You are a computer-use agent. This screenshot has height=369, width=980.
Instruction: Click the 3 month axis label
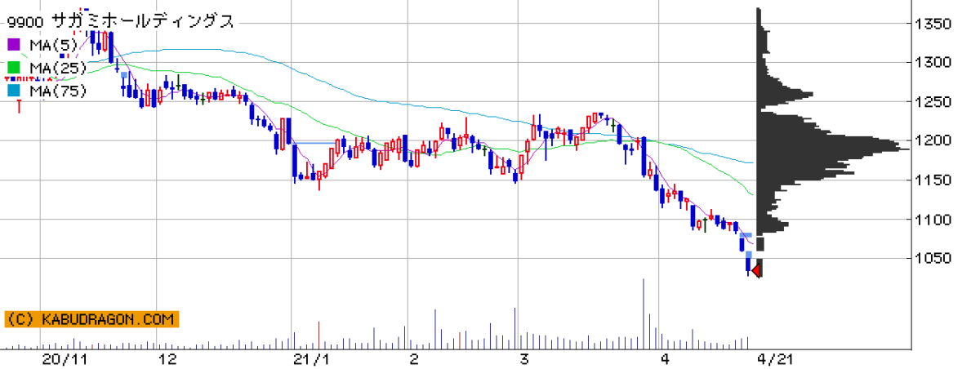(523, 359)
